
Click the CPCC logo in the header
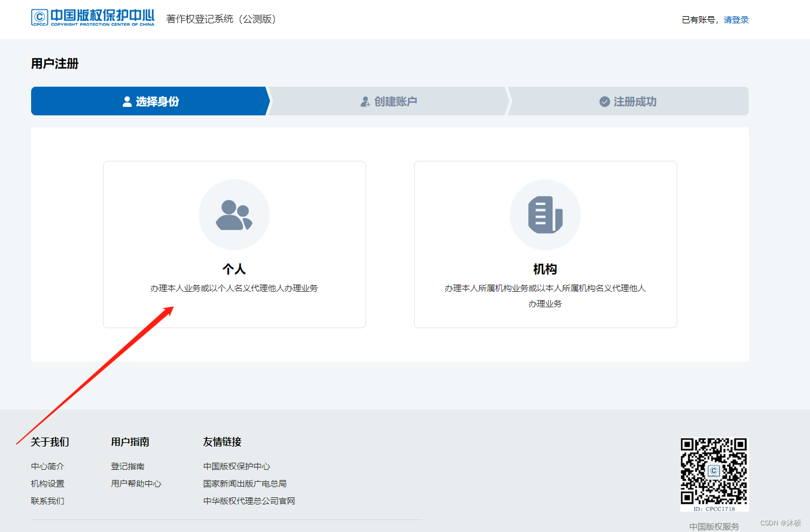coord(93,17)
